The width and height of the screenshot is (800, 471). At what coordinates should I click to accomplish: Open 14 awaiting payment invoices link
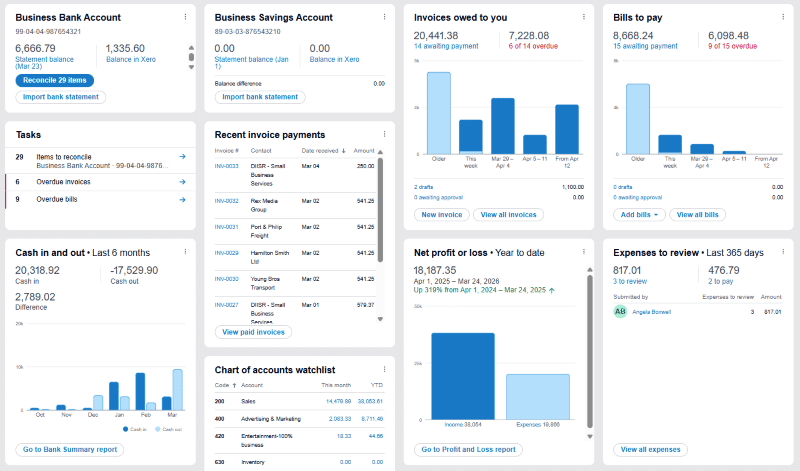click(x=446, y=46)
